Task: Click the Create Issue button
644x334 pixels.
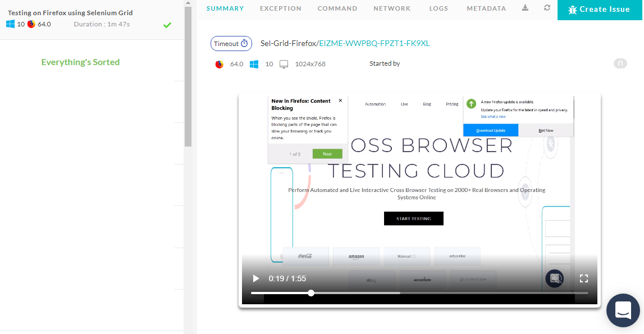Action: pyautogui.click(x=600, y=10)
